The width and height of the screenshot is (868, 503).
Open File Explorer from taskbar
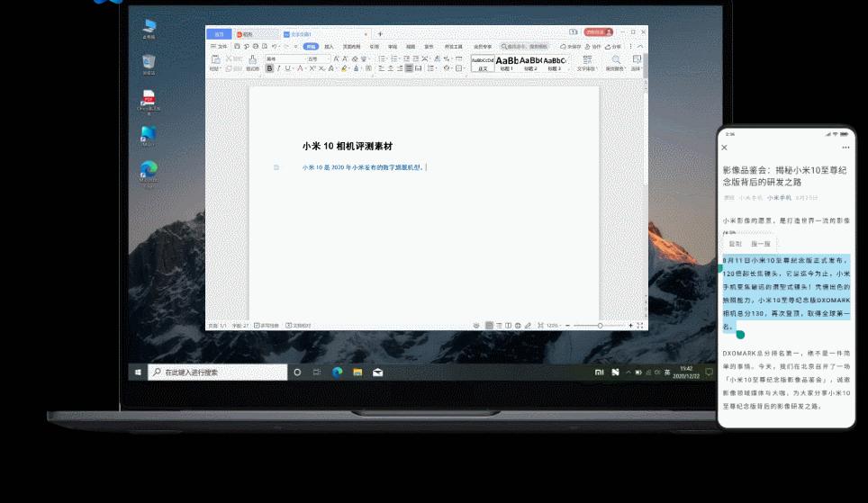[x=357, y=373]
